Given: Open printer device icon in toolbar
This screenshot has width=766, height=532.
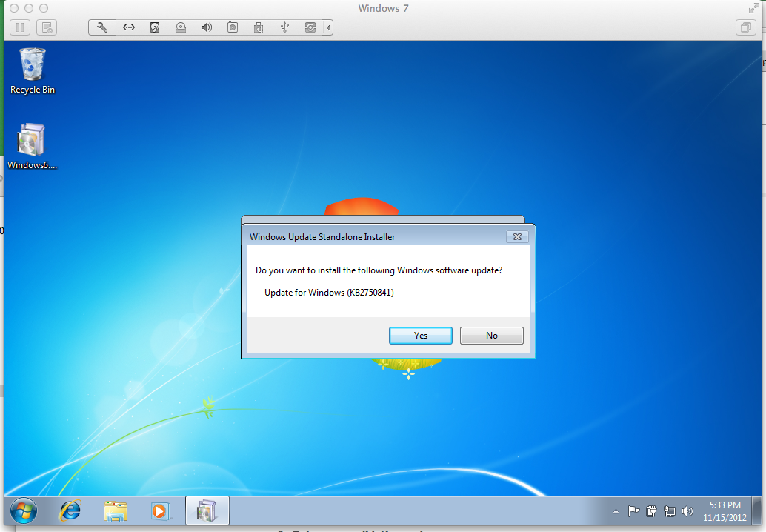Looking at the screenshot, I should pos(259,27).
